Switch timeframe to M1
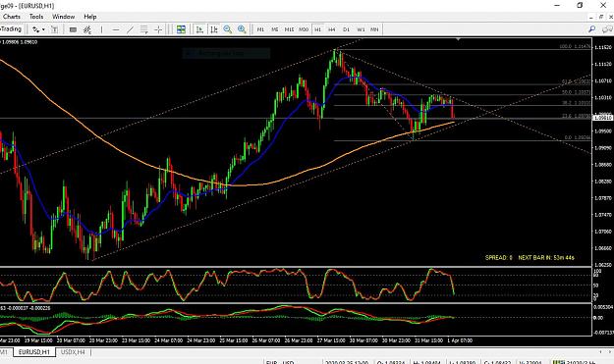This screenshot has width=614, height=364. click(x=260, y=29)
